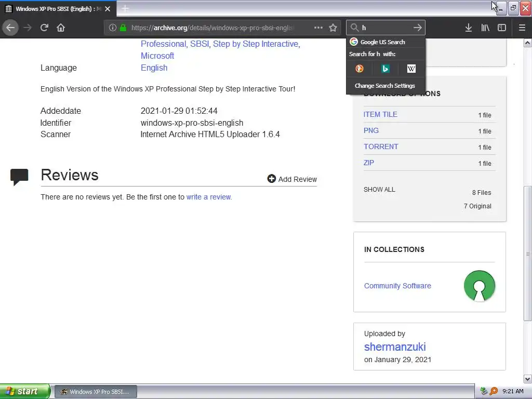Reload the current page
This screenshot has width=532, height=399.
click(44, 28)
